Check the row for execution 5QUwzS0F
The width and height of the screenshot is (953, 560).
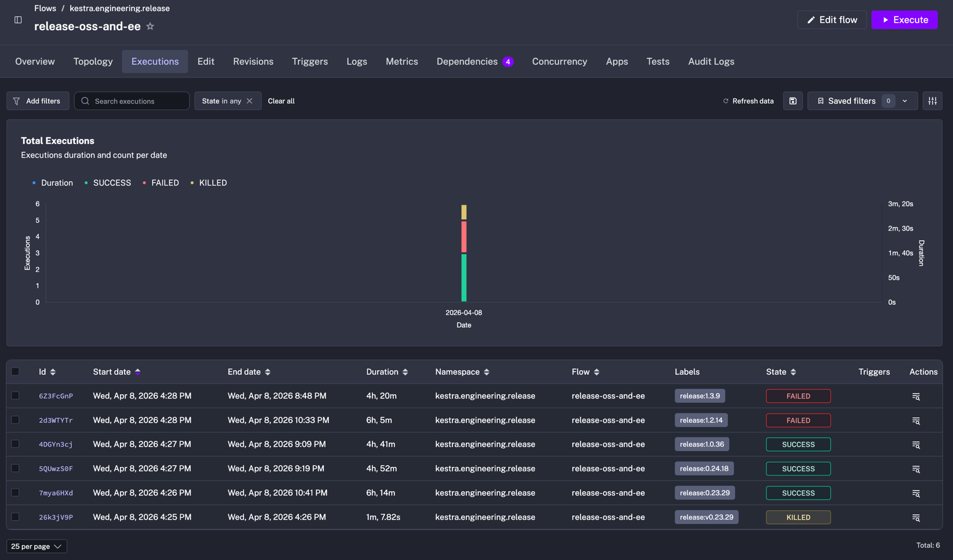pos(16,469)
